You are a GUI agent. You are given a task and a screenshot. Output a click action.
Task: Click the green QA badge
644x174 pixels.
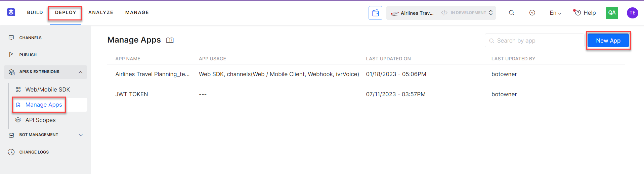tap(612, 13)
